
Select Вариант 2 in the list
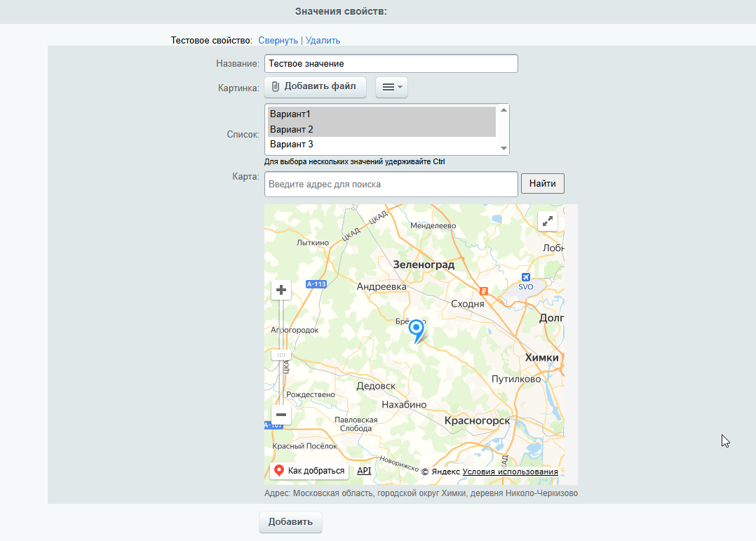tap(381, 129)
